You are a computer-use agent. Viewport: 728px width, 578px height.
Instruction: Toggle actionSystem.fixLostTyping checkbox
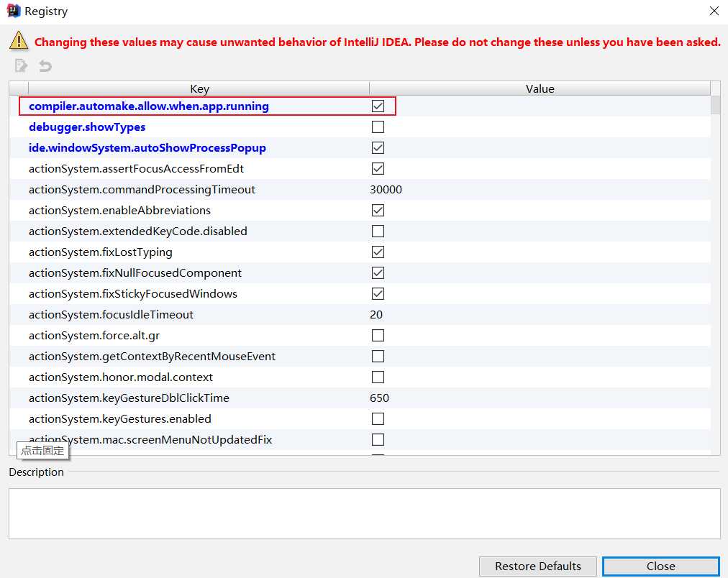point(378,252)
